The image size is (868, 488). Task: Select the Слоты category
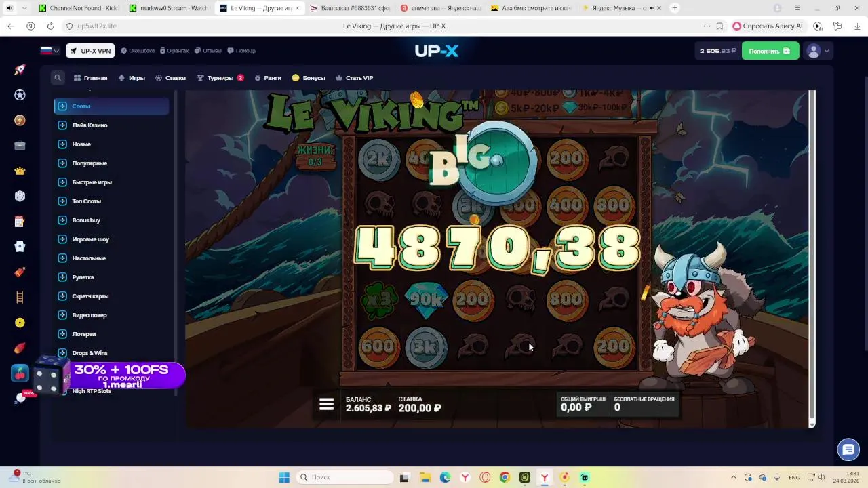pos(112,106)
